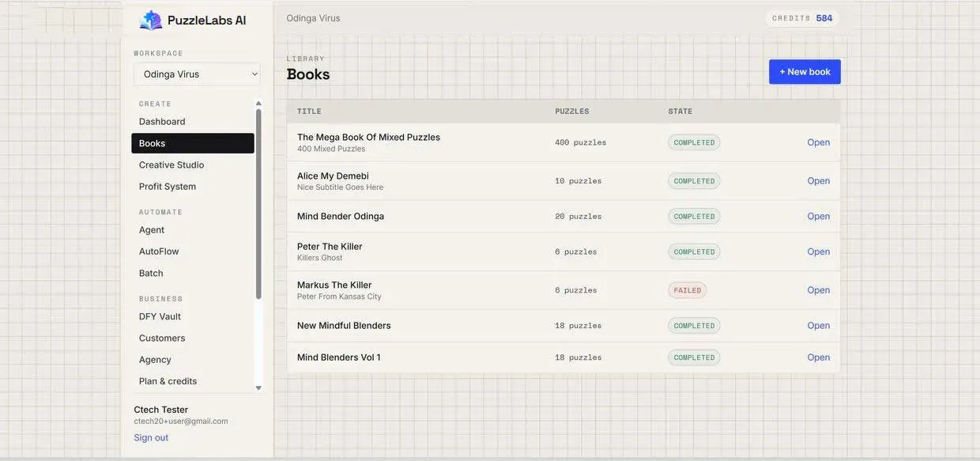Viewport: 980px width, 461px height.
Task: Click 'The Mega Book Of Mixed Puzzles' title
Action: tap(368, 138)
